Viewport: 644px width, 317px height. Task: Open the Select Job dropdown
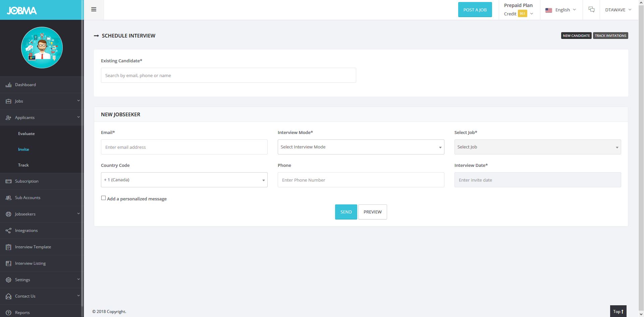click(x=538, y=147)
